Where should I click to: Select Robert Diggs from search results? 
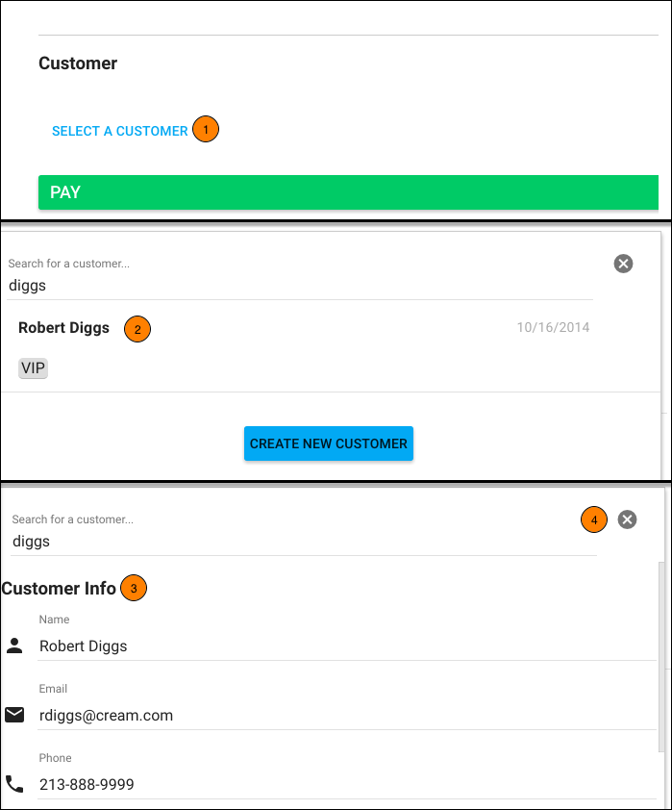click(63, 328)
